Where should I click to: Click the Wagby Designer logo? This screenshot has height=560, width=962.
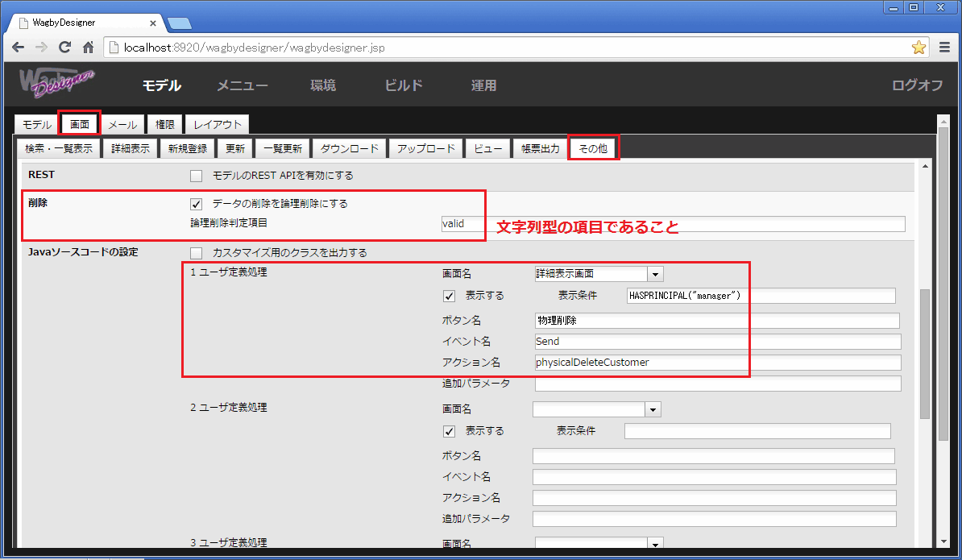point(57,84)
